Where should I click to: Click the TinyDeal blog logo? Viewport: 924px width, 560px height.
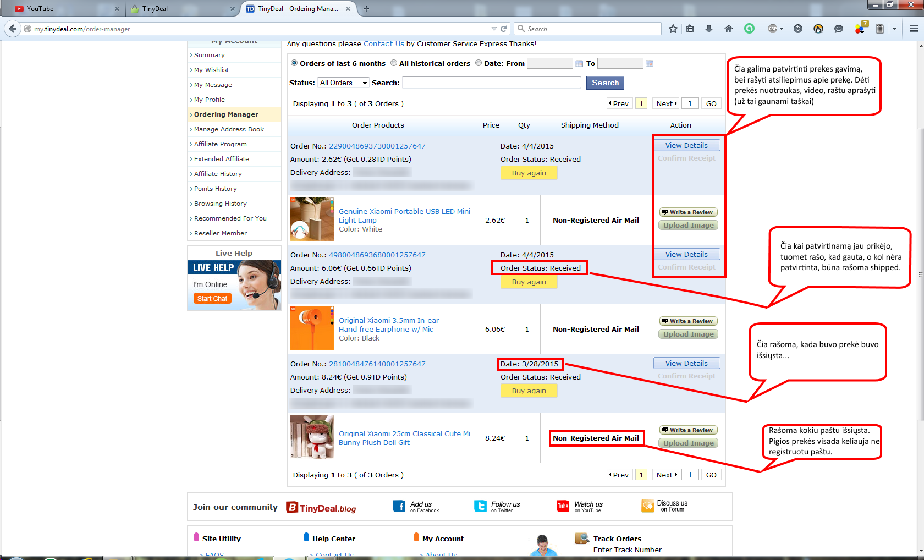(321, 508)
